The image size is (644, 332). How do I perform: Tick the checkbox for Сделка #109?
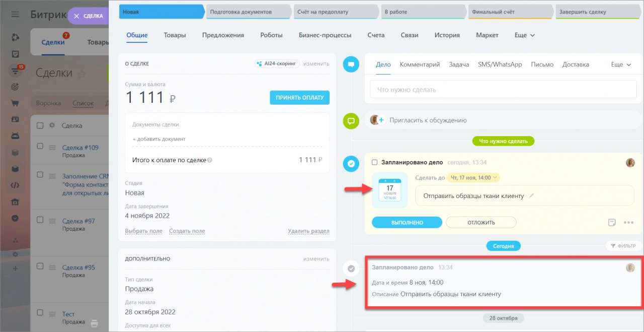point(40,146)
